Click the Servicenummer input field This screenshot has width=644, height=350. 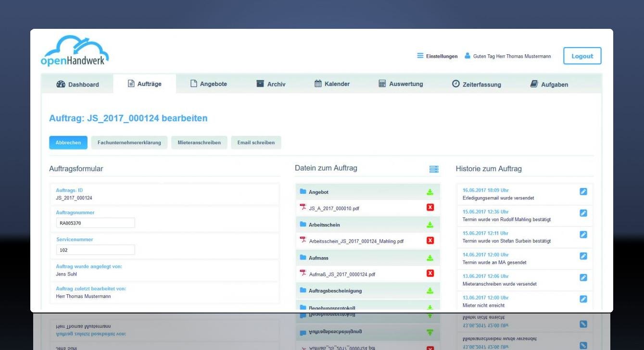tap(95, 250)
